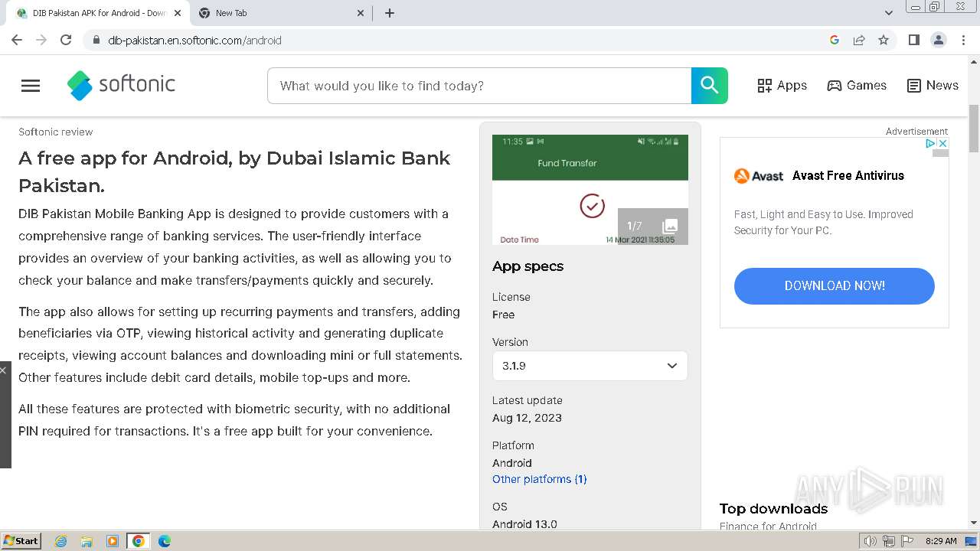Screen dimensions: 980x551
Task: Close the advertisement with X
Action: [943, 143]
